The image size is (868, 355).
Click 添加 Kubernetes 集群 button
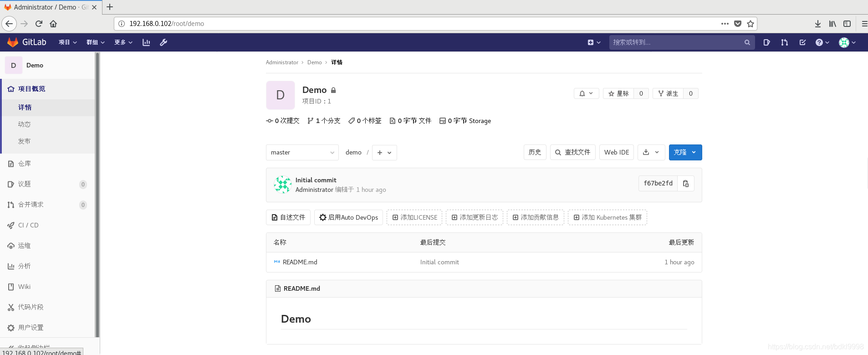[x=608, y=217]
